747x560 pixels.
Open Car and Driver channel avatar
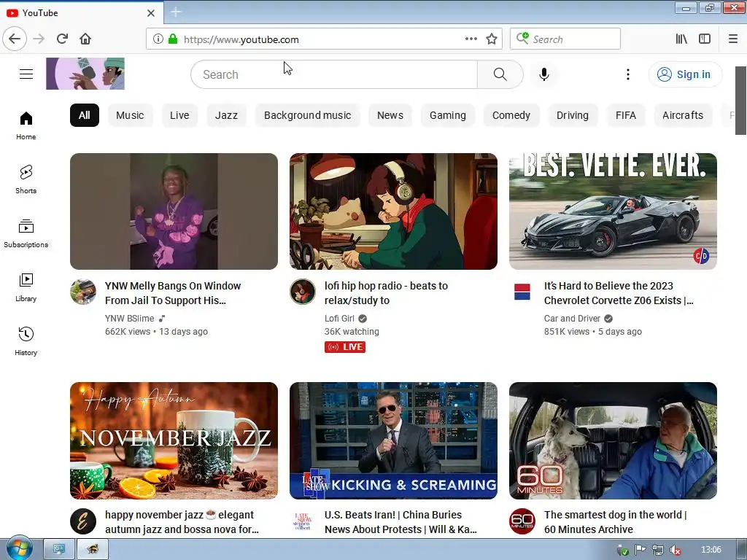[522, 292]
